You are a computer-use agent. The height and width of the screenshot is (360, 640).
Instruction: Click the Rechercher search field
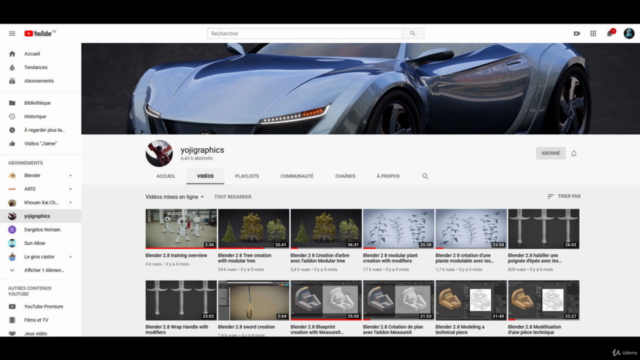[305, 33]
